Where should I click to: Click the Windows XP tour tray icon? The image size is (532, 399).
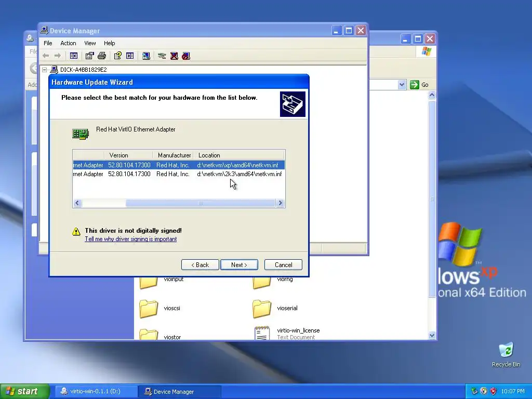[484, 391]
